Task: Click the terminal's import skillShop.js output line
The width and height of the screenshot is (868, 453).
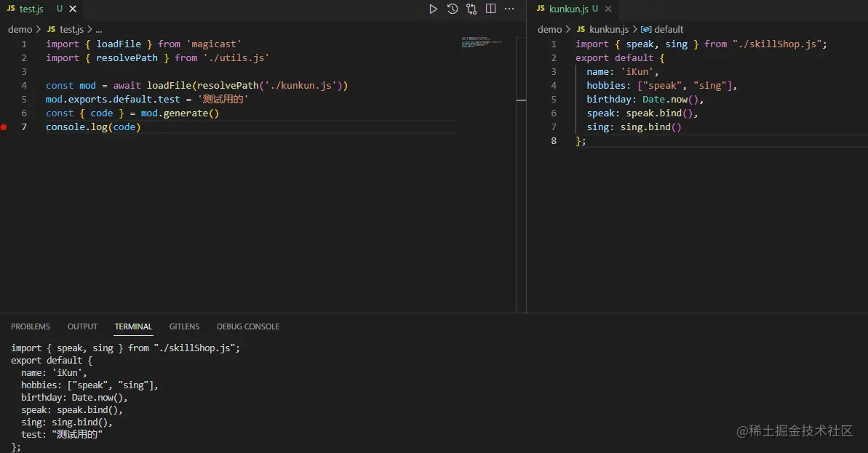Action: 126,348
